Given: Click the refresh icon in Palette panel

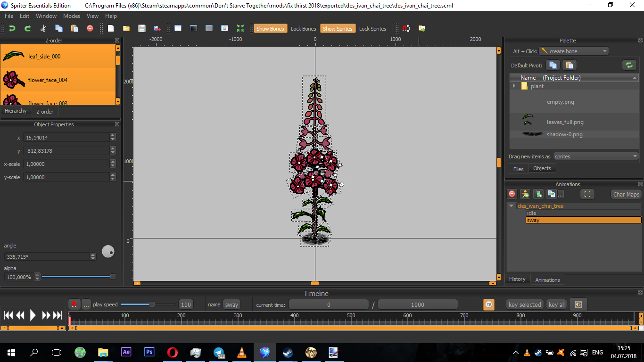Looking at the screenshot, I should tap(628, 65).
